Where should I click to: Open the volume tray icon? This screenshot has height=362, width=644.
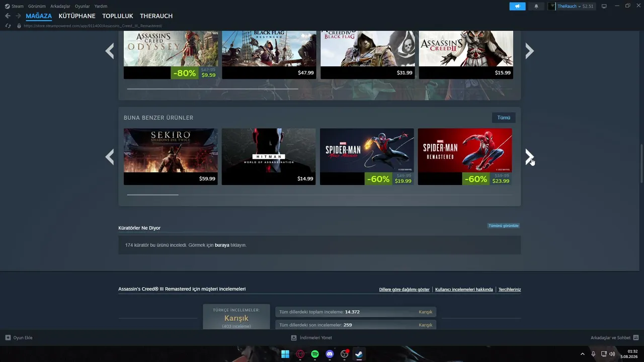[x=612, y=354]
